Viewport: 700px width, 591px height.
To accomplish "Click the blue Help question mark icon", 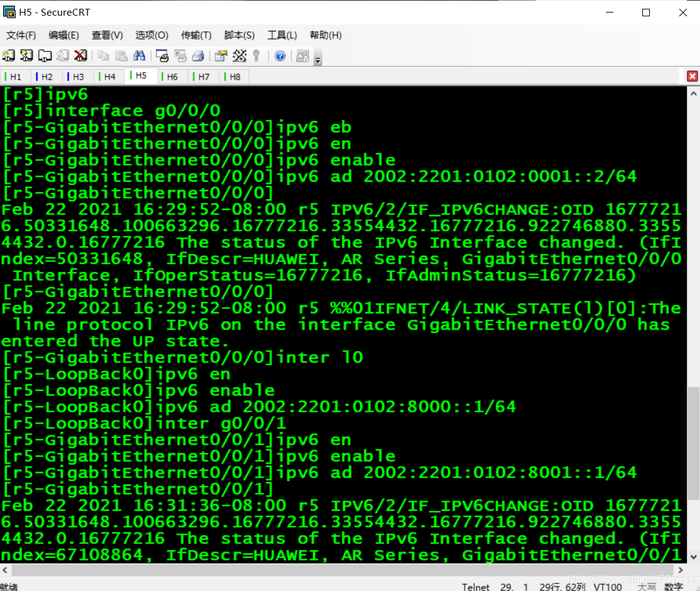I will click(x=280, y=56).
